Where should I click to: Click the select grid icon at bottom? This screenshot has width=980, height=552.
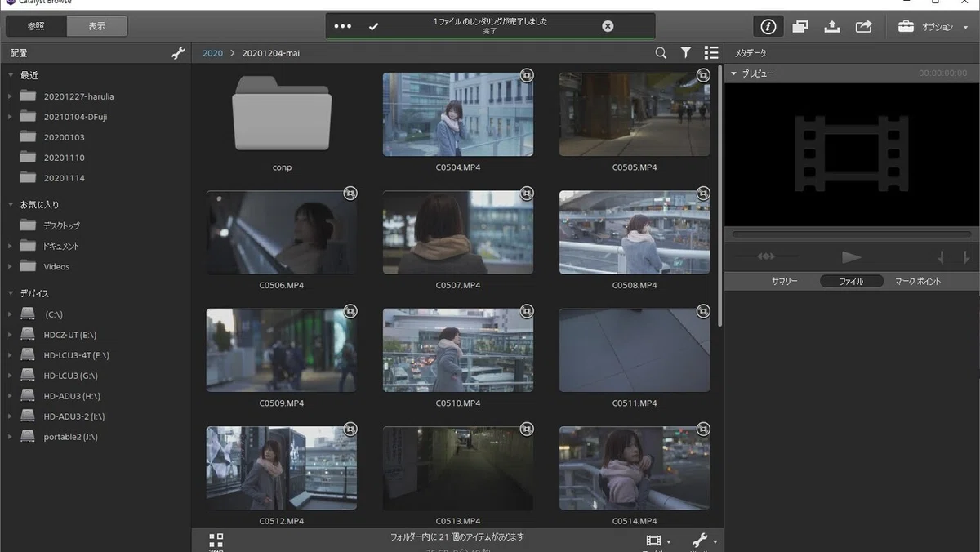pyautogui.click(x=216, y=541)
